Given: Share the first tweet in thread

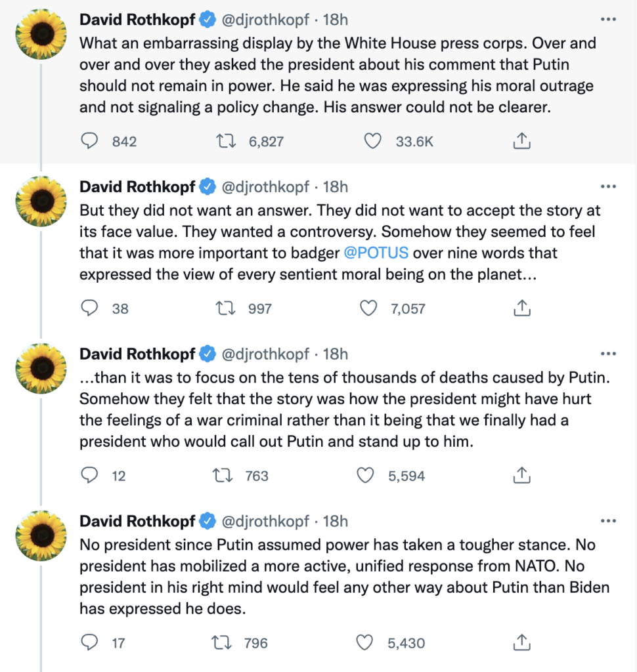Looking at the screenshot, I should [x=521, y=140].
